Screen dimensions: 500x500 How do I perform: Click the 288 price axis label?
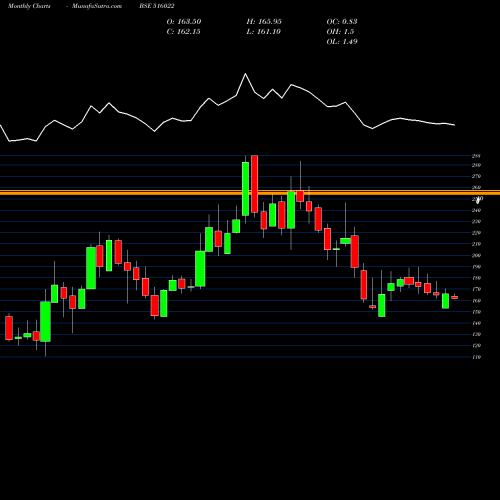pyautogui.click(x=476, y=156)
